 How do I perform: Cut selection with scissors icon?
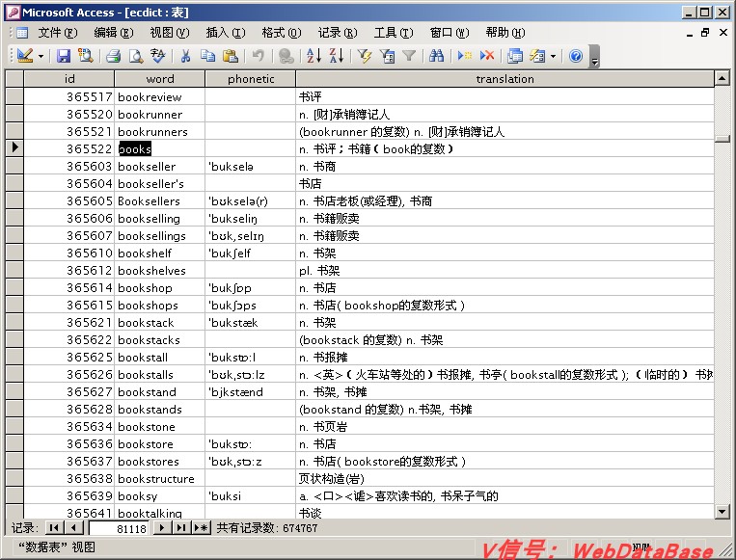(185, 56)
